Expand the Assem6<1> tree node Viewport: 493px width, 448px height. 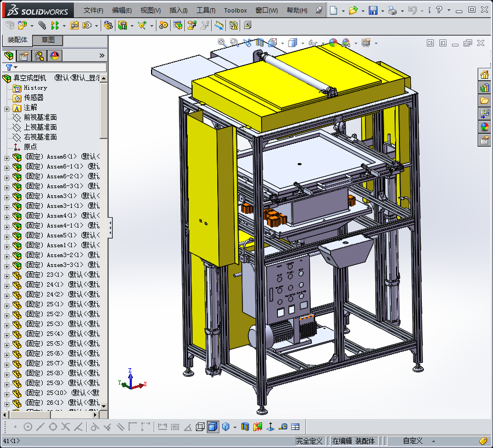point(7,158)
